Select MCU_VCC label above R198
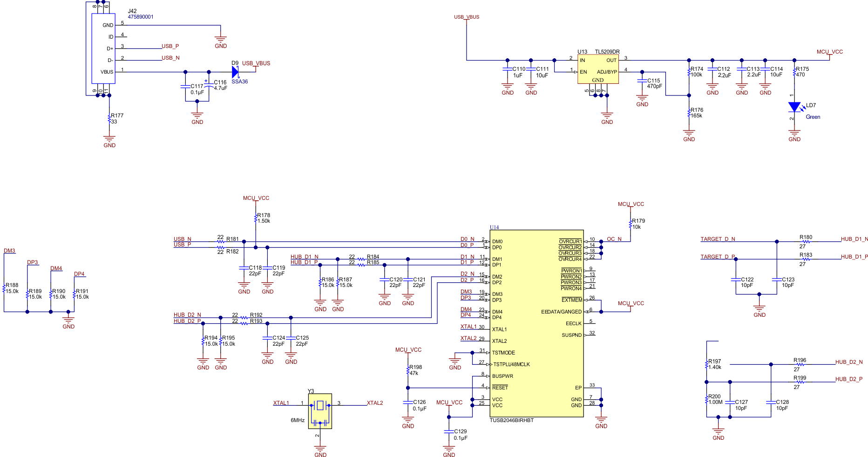This screenshot has height=457, width=868. click(x=408, y=350)
